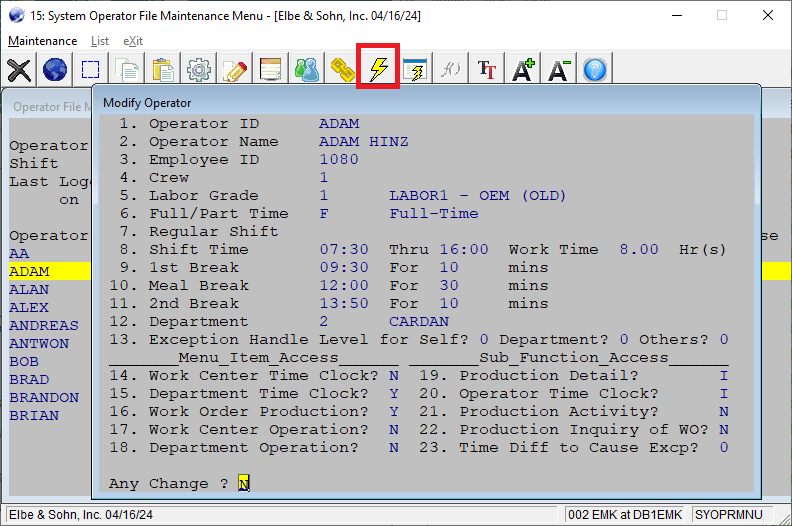Image resolution: width=792 pixels, height=526 pixels.
Task: Click the 2nd Break time 13:50
Action: 344,304
